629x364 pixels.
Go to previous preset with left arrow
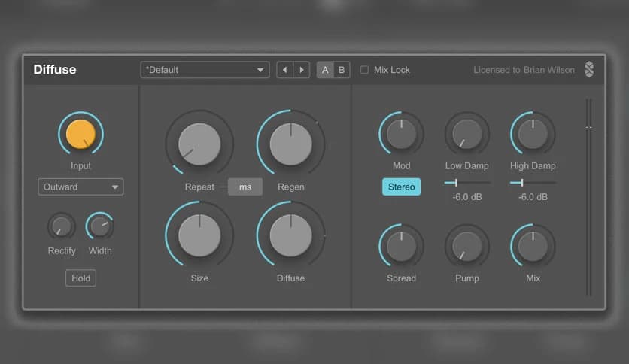285,70
